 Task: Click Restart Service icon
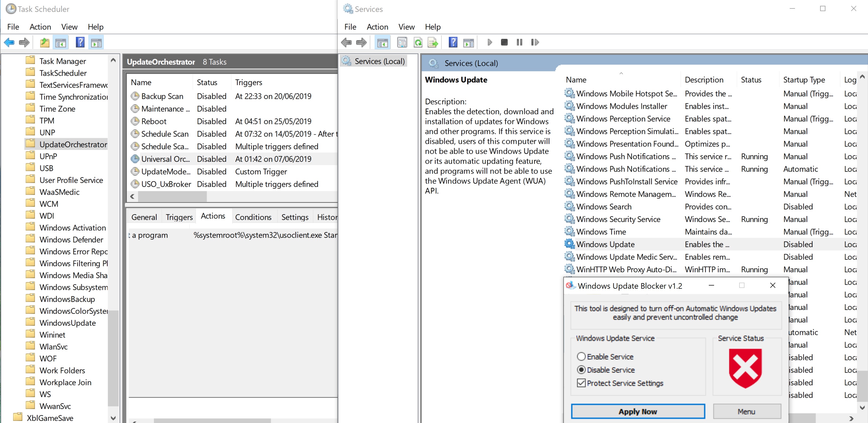[535, 42]
